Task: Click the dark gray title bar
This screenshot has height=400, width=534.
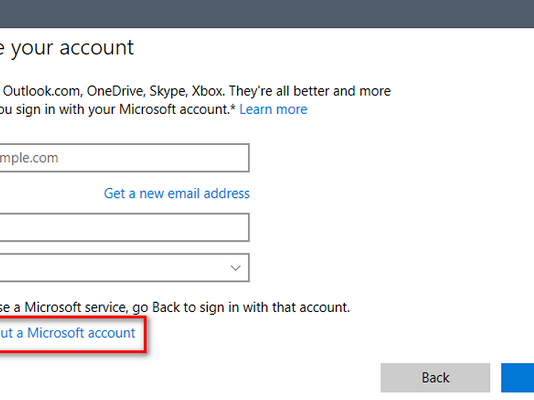Action: (267, 14)
